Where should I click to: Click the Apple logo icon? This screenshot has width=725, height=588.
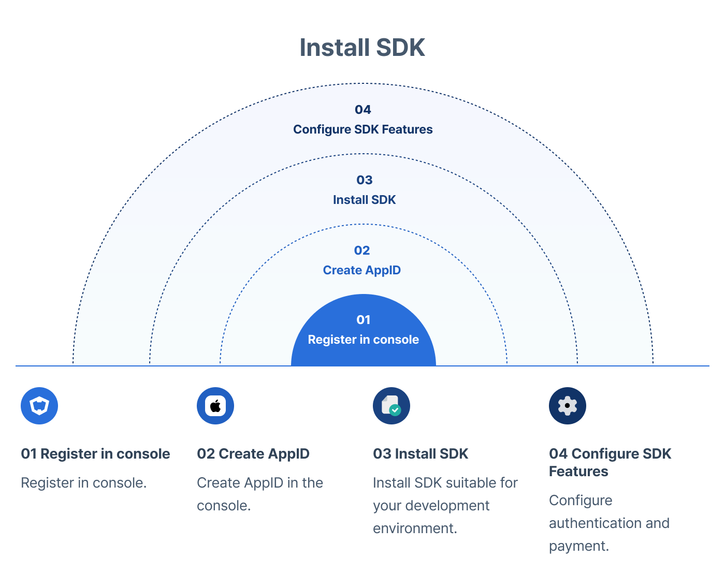point(215,406)
